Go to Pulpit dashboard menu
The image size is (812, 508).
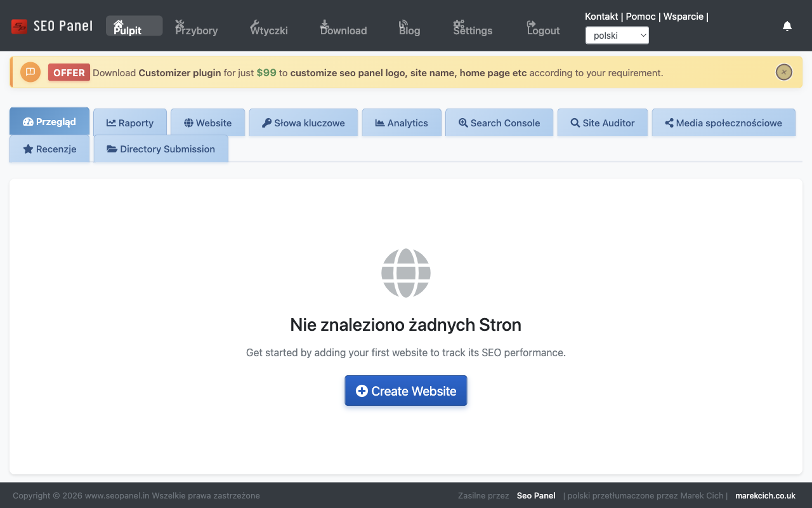click(x=134, y=26)
